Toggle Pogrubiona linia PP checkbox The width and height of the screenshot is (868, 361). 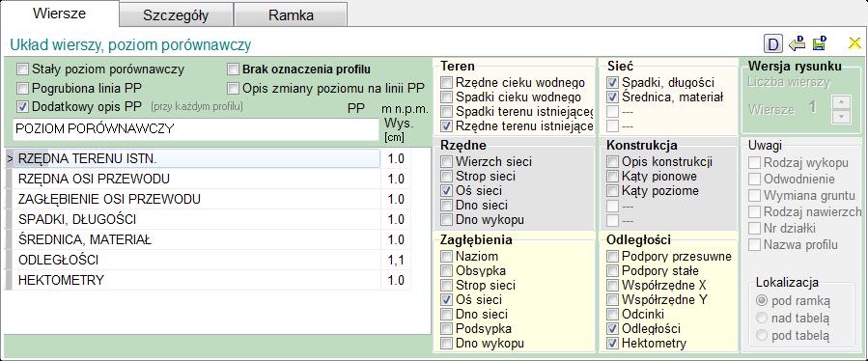click(22, 88)
